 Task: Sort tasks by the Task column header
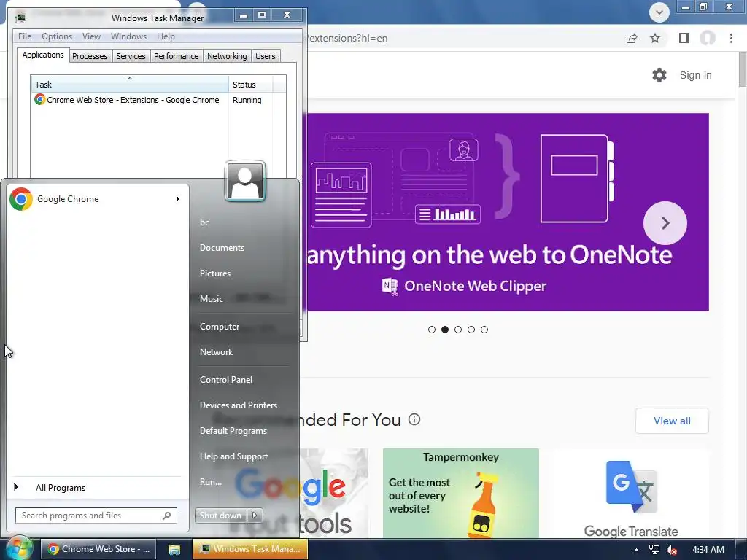[x=130, y=85]
